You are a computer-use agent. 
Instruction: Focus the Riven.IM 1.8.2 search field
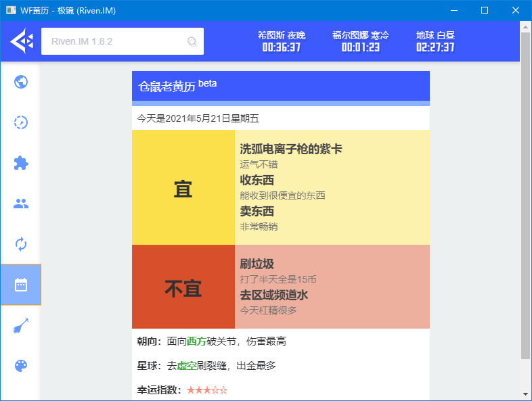(x=115, y=41)
